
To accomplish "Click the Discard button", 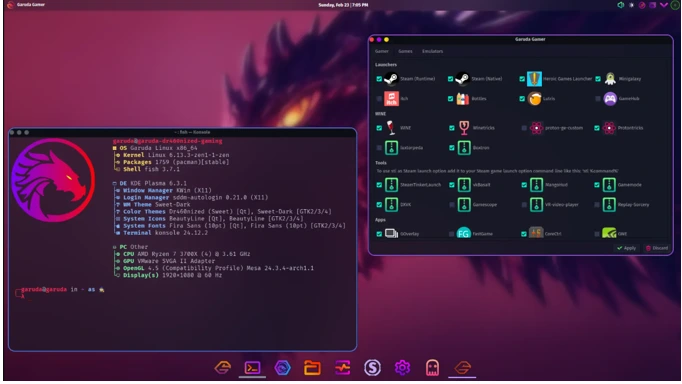I will tap(657, 248).
